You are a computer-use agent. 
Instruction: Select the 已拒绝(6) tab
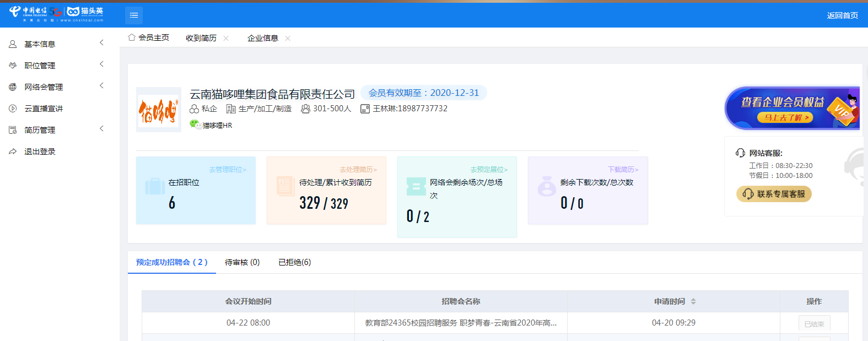tap(295, 262)
